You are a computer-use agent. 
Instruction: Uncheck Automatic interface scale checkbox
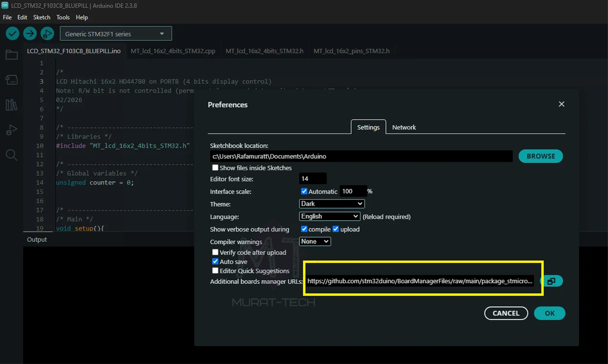pos(304,191)
